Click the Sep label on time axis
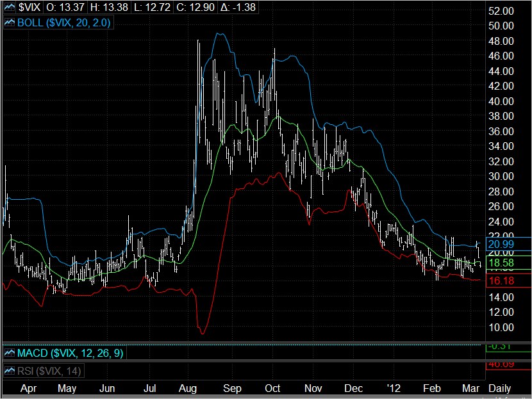 (x=232, y=388)
